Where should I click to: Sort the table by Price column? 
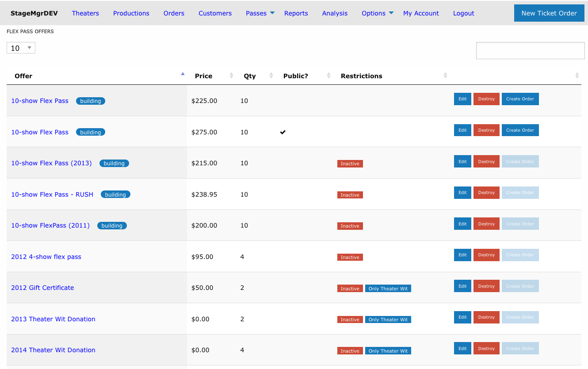(231, 76)
